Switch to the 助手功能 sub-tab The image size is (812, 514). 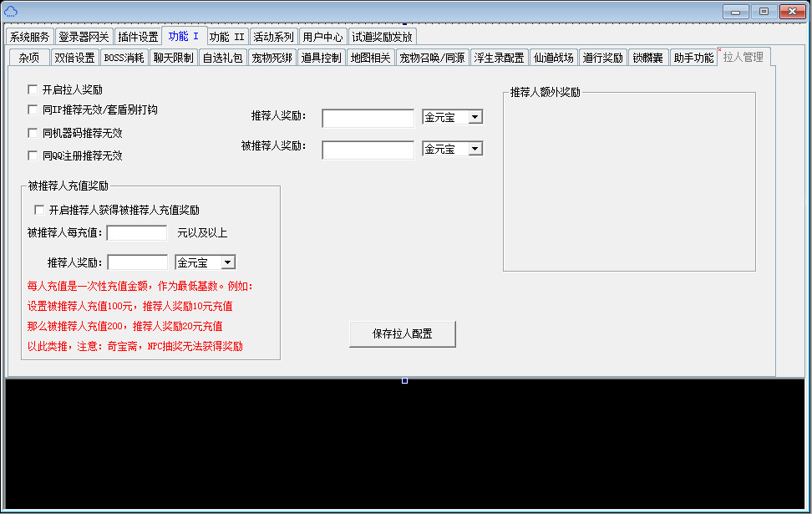[x=693, y=58]
